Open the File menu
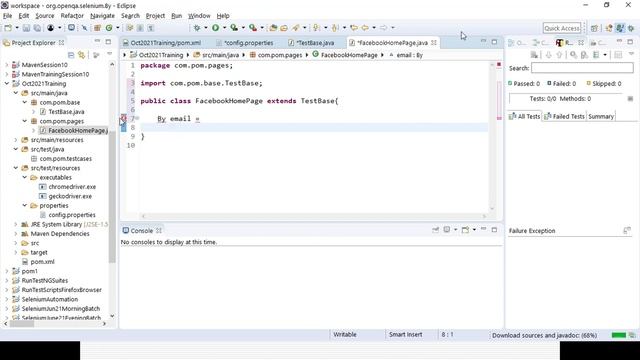 7,16
